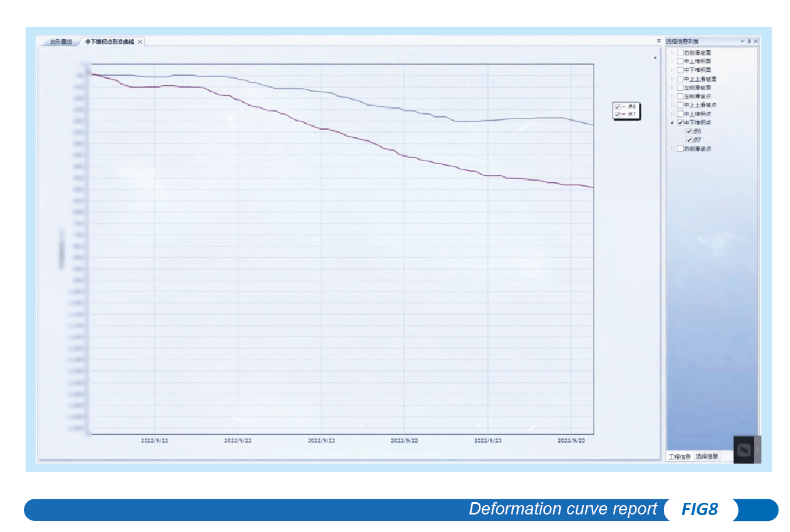Switch to the 工程信息 bottom tab
This screenshot has height=532, width=790.
pyautogui.click(x=679, y=457)
